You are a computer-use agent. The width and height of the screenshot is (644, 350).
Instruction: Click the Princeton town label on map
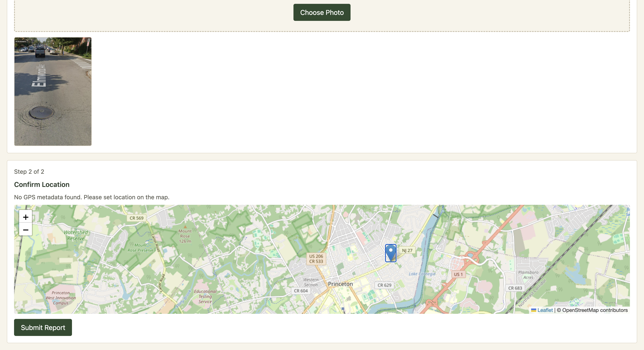(340, 284)
